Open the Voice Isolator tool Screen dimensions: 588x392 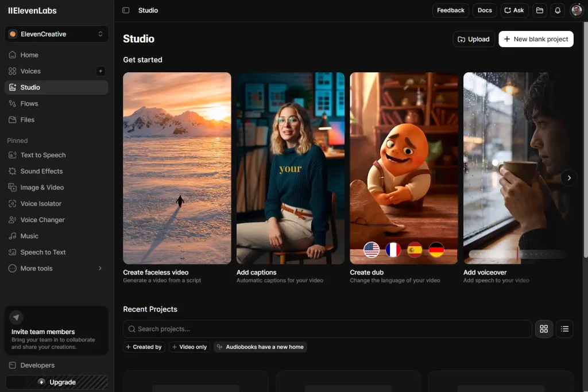point(41,204)
